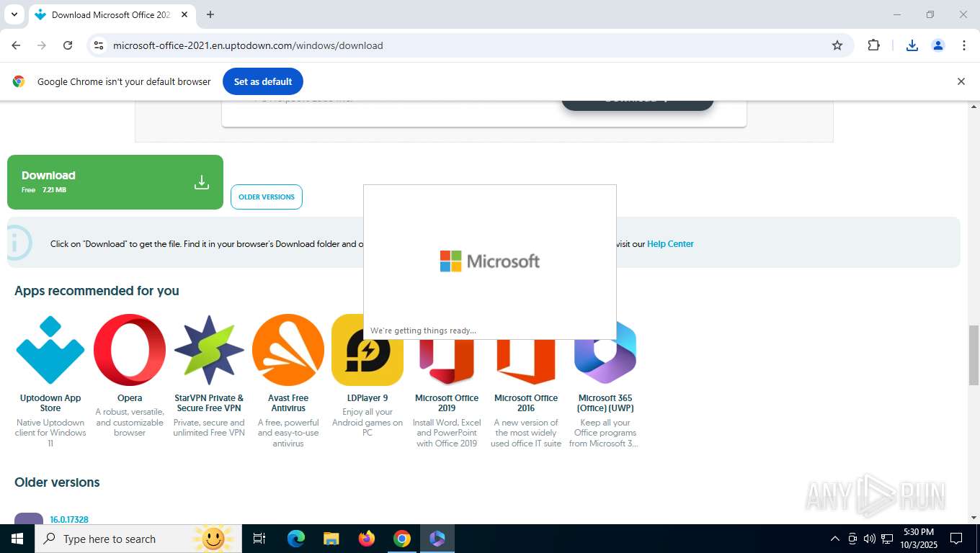Open the volume speaker icon

pos(869,539)
